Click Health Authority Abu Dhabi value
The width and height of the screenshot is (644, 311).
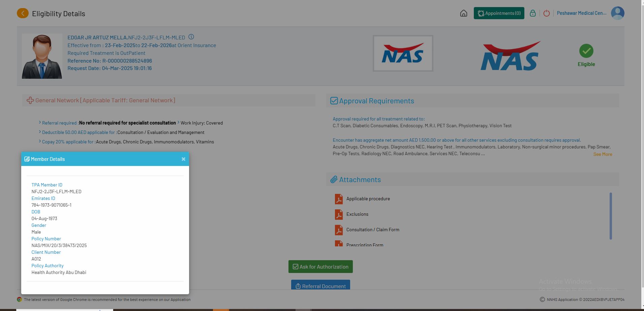point(59,272)
